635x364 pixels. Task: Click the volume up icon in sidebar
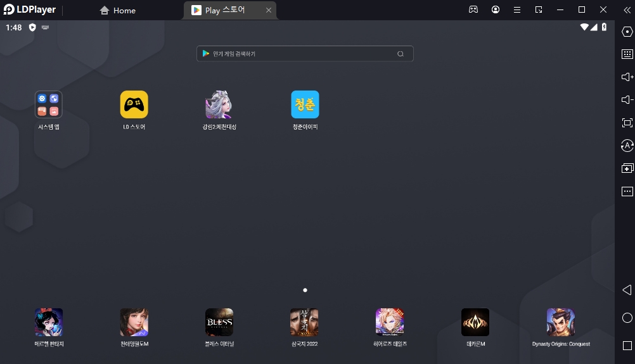pos(627,77)
